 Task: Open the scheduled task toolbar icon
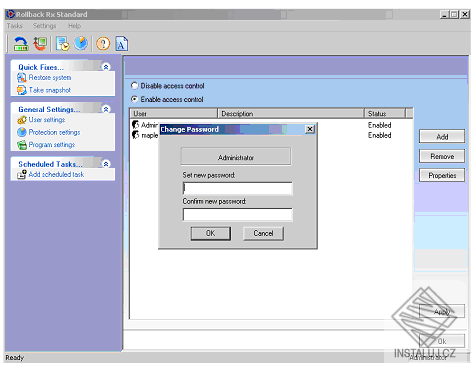coord(62,44)
